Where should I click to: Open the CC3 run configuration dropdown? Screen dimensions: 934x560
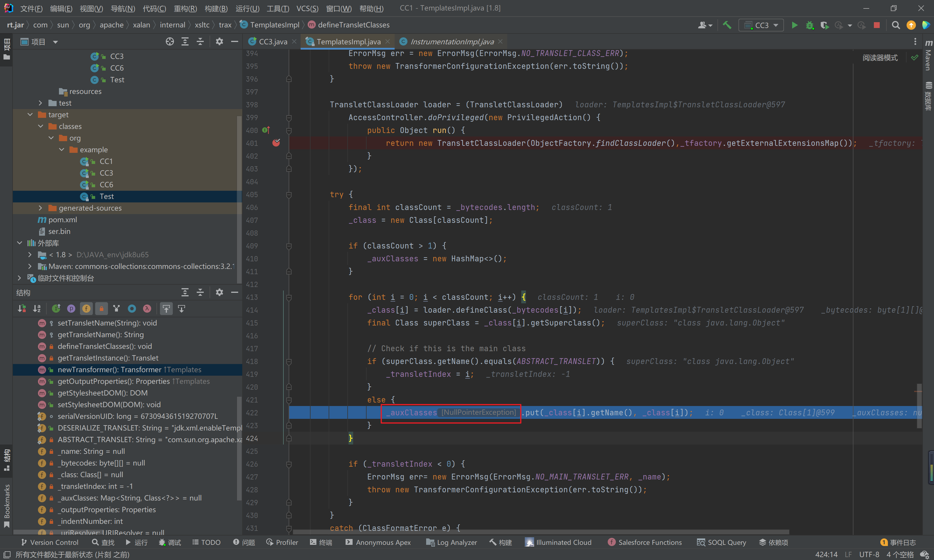pos(761,25)
